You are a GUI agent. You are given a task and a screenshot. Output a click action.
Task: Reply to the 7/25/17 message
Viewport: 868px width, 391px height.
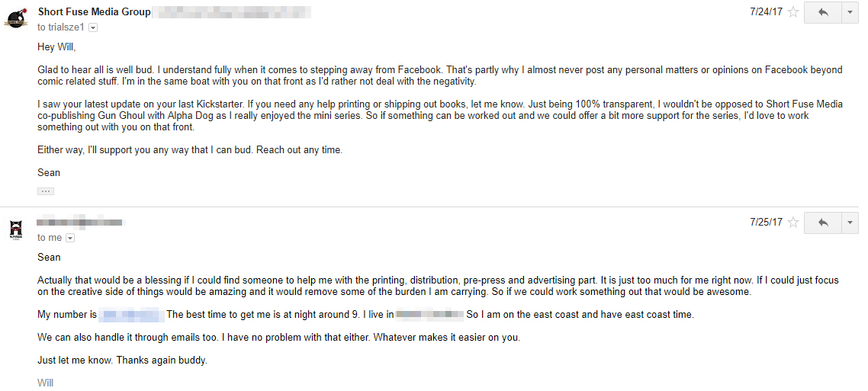click(x=822, y=223)
